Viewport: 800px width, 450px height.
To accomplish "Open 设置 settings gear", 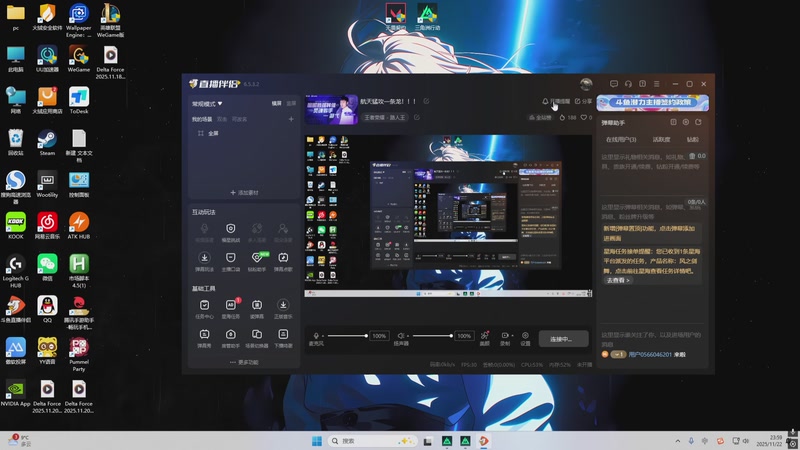I will click(x=525, y=338).
